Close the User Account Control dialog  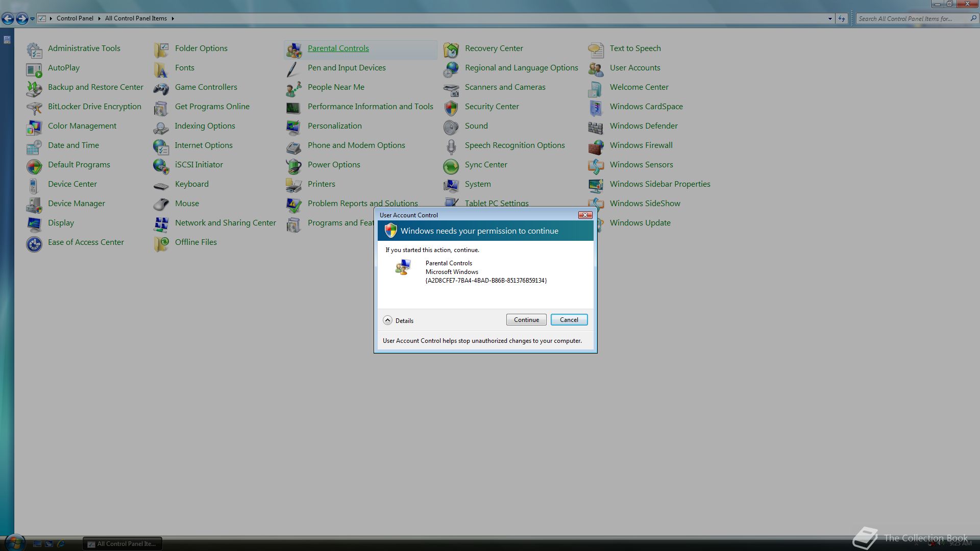point(585,215)
